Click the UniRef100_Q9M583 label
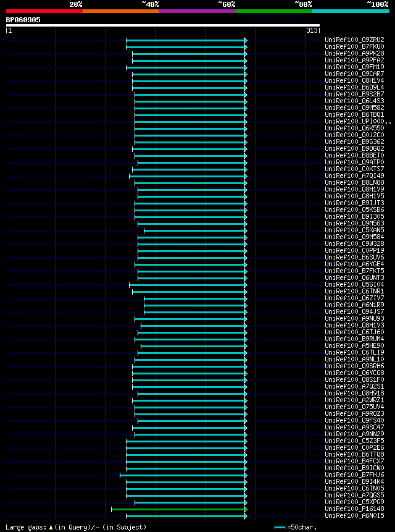 tap(354, 223)
